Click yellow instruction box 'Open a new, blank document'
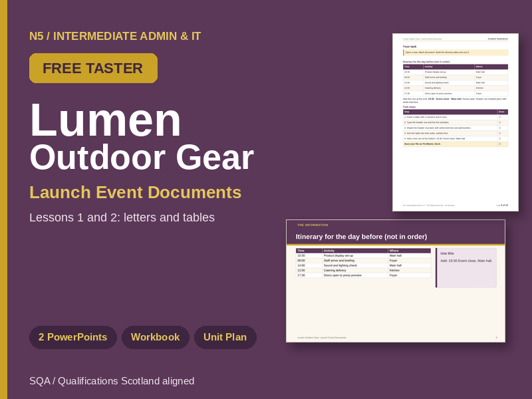Viewport: 532px width, 399px height. (456, 53)
